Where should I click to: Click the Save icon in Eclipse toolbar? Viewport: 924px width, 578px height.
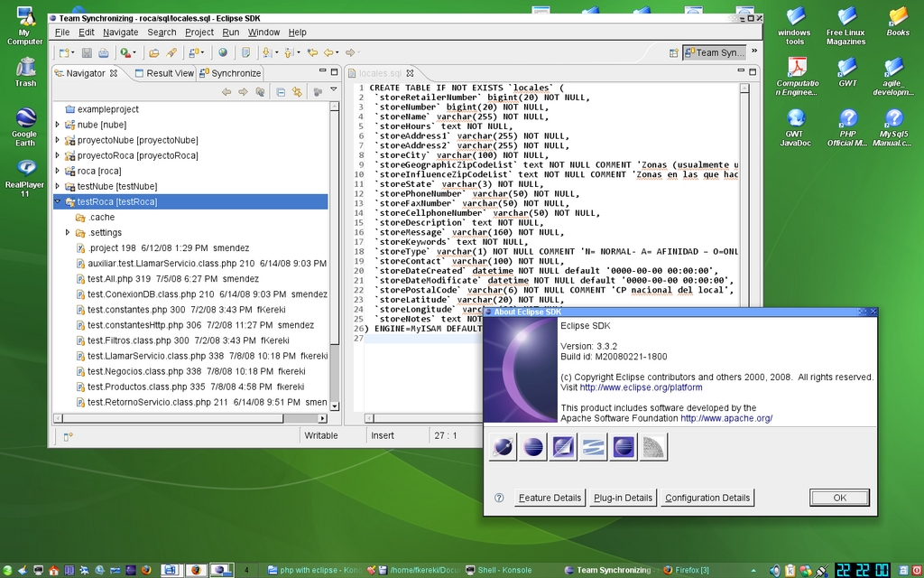point(87,53)
